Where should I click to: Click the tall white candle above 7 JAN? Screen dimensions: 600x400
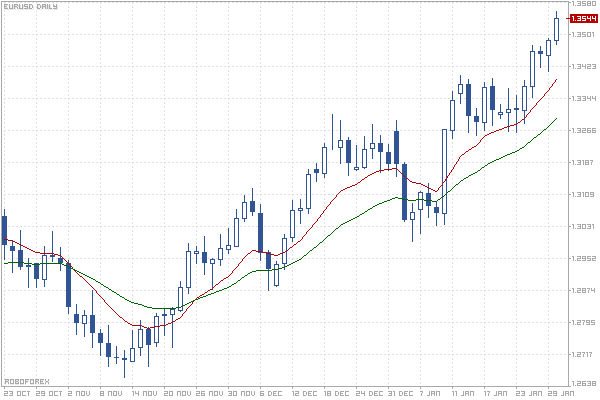coord(444,171)
